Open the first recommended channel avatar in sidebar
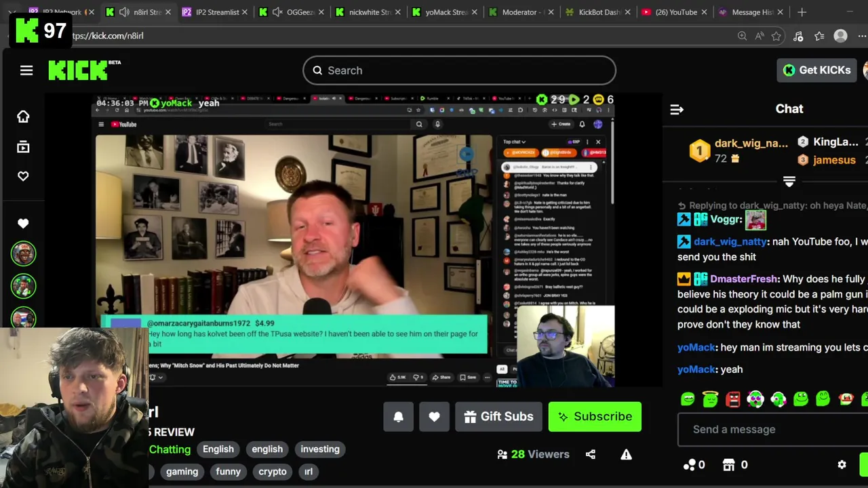Image resolution: width=868 pixels, height=488 pixels. [23, 254]
